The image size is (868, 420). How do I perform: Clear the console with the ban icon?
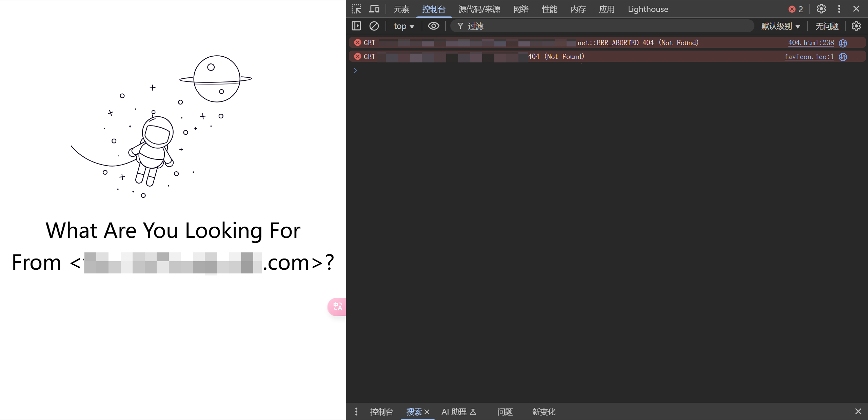(374, 26)
